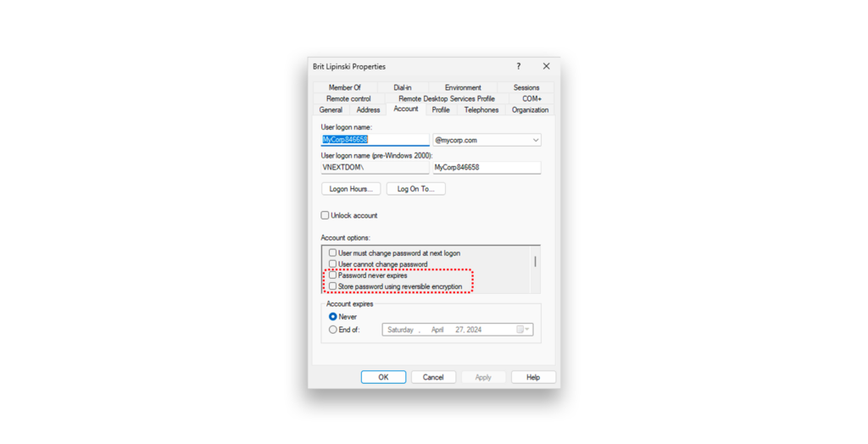
Task: Open the Remote Desktop Services Profile tab
Action: 447,98
